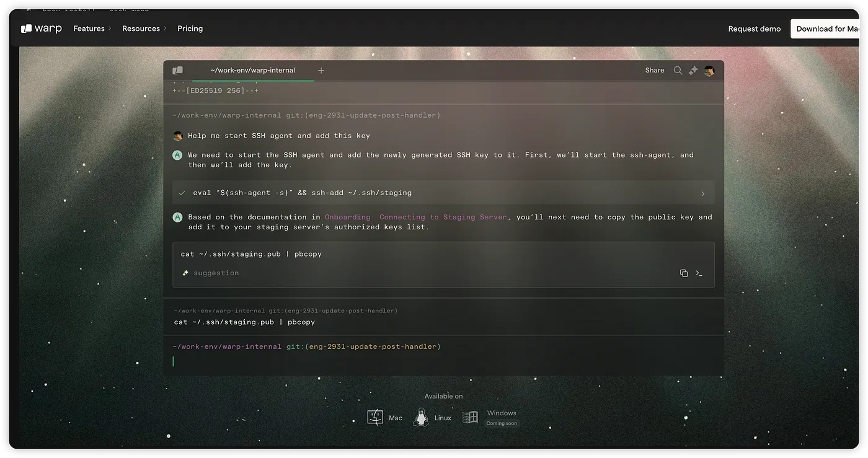The width and height of the screenshot is (868, 458).
Task: Click the Warp logo in navbar
Action: click(42, 29)
